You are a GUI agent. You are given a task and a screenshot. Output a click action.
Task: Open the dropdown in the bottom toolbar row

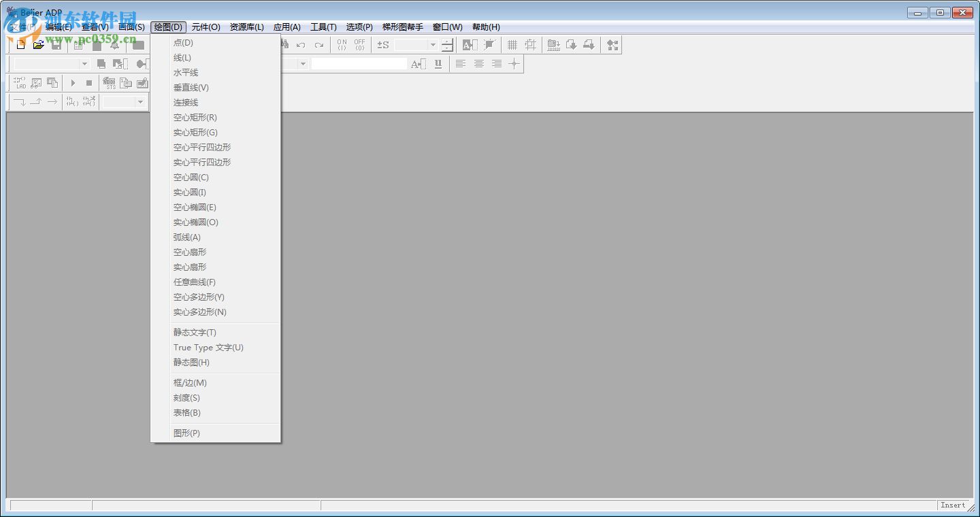tap(140, 102)
